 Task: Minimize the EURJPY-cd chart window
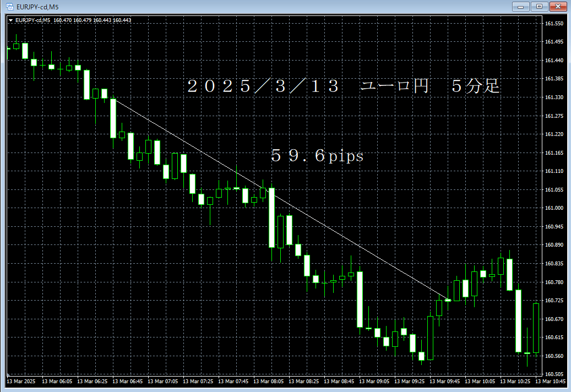tap(521, 7)
